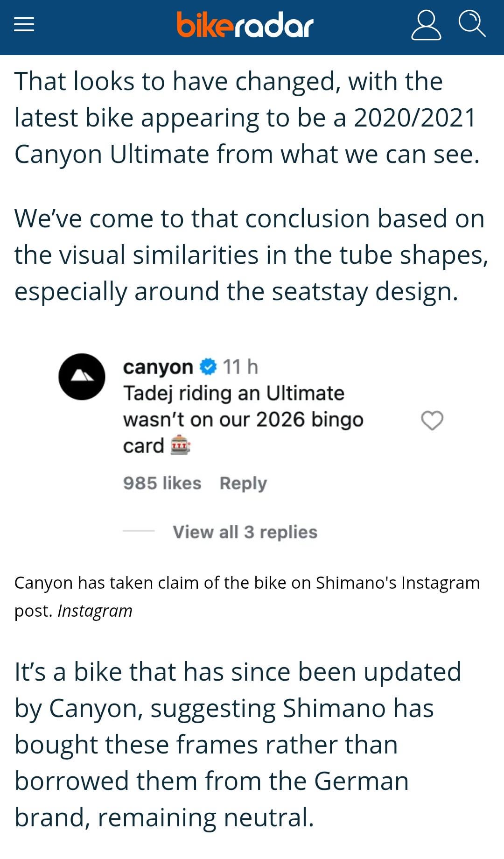Open the canyon username link
The width and height of the screenshot is (504, 859).
coord(158,367)
